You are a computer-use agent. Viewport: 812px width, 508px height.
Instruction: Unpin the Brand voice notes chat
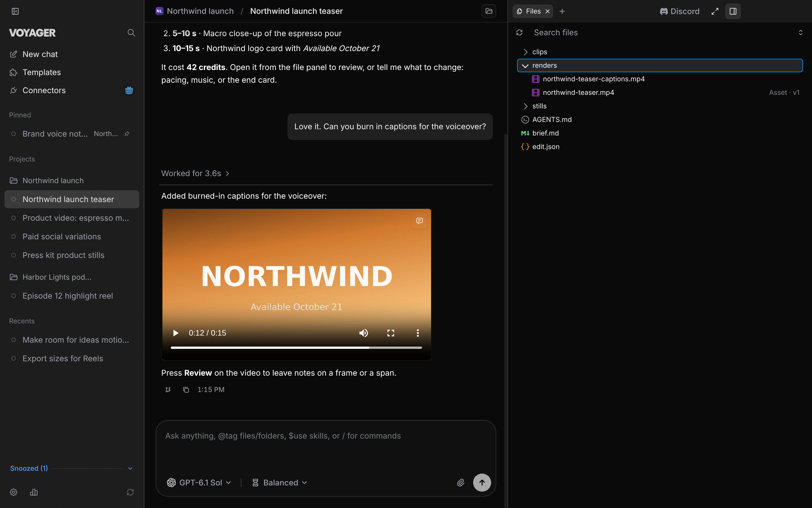[x=127, y=134]
